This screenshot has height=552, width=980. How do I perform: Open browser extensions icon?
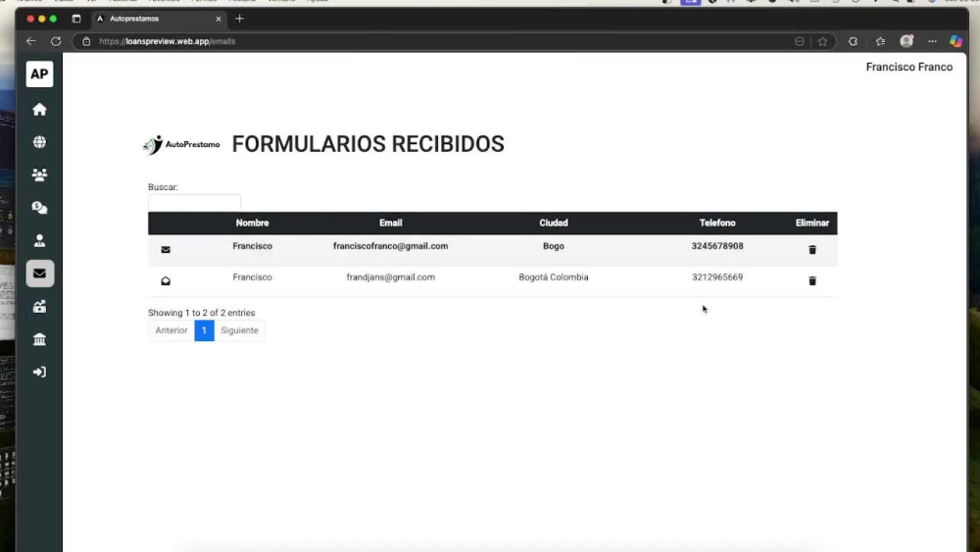853,41
